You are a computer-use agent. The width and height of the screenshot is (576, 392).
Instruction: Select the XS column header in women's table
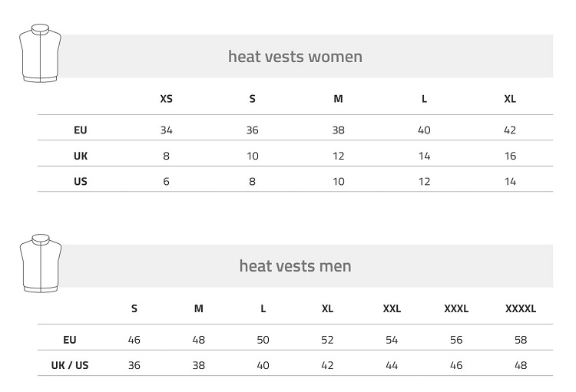point(166,99)
